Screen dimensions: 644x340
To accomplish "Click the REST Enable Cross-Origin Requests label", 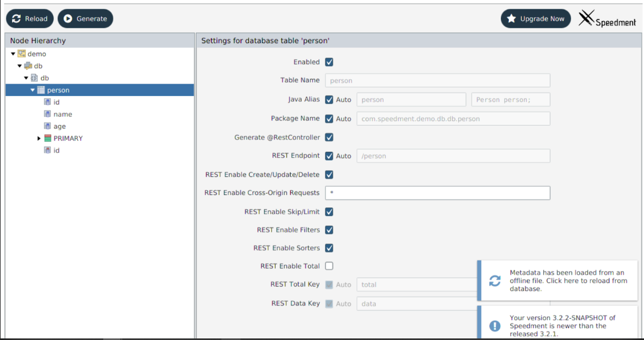I will pos(262,193).
